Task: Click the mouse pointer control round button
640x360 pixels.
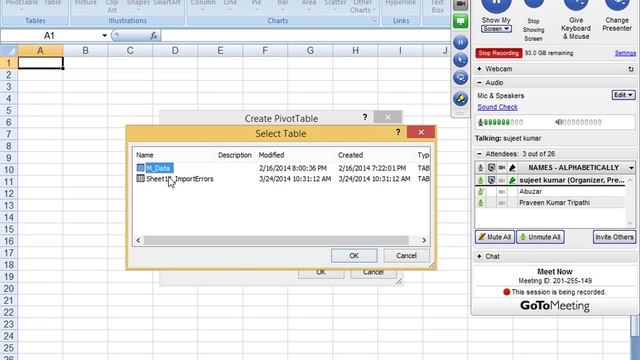Action: 460,60
